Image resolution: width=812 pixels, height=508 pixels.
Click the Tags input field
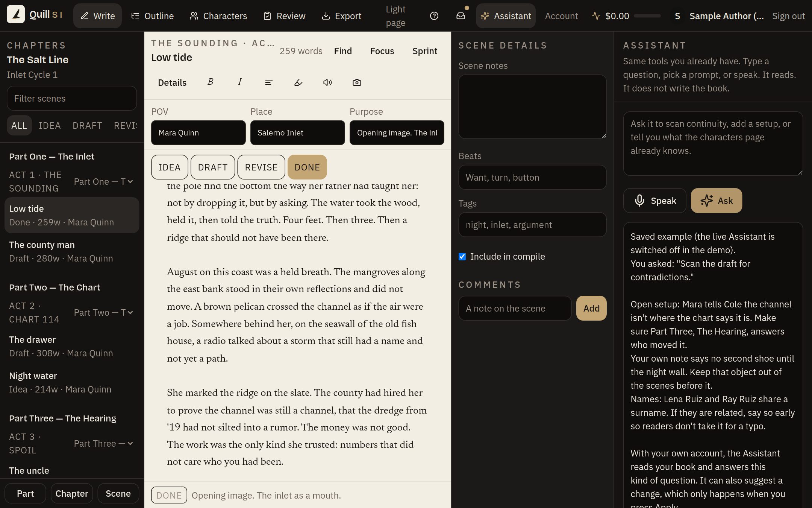(x=532, y=225)
